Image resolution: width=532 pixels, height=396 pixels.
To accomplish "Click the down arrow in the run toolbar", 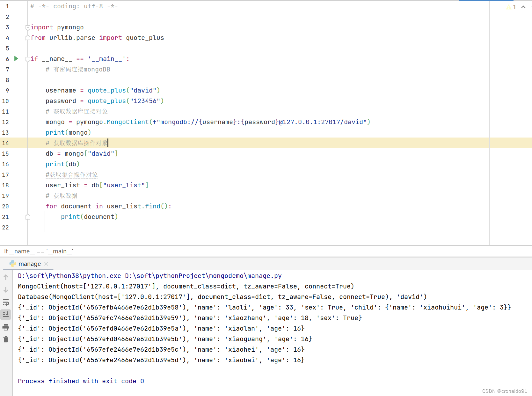I will [6, 290].
